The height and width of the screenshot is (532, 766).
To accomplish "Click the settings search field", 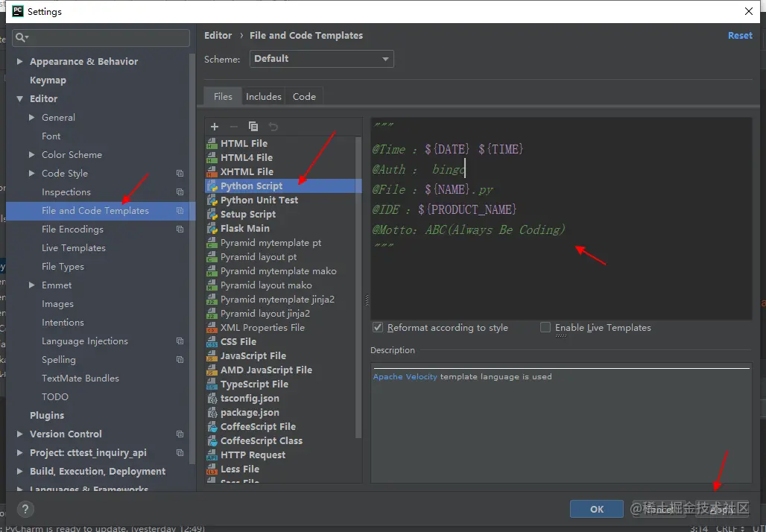I will click(x=101, y=37).
